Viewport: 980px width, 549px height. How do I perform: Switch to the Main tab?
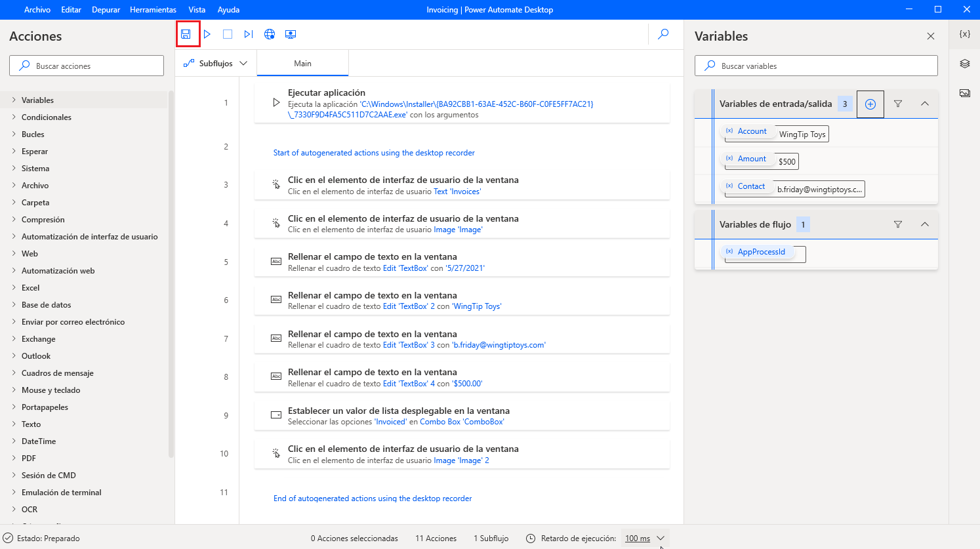pos(302,64)
